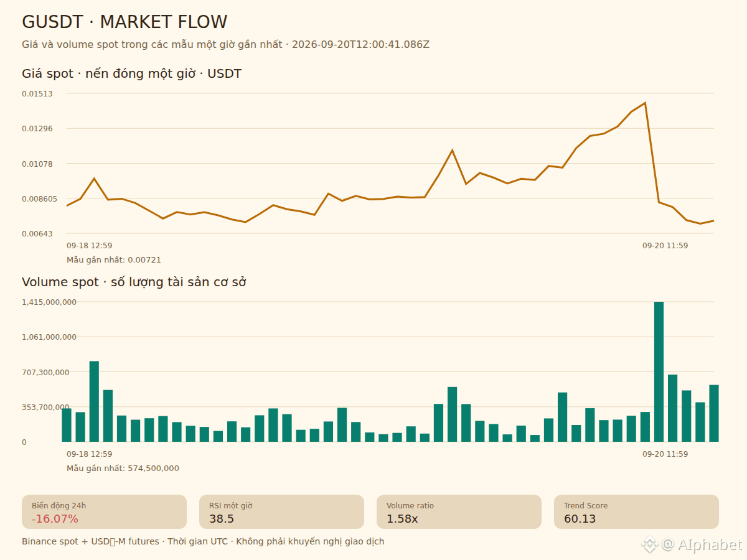The width and height of the screenshot is (747, 560).
Task: Click the Binance logo watermark icon
Action: (x=650, y=544)
